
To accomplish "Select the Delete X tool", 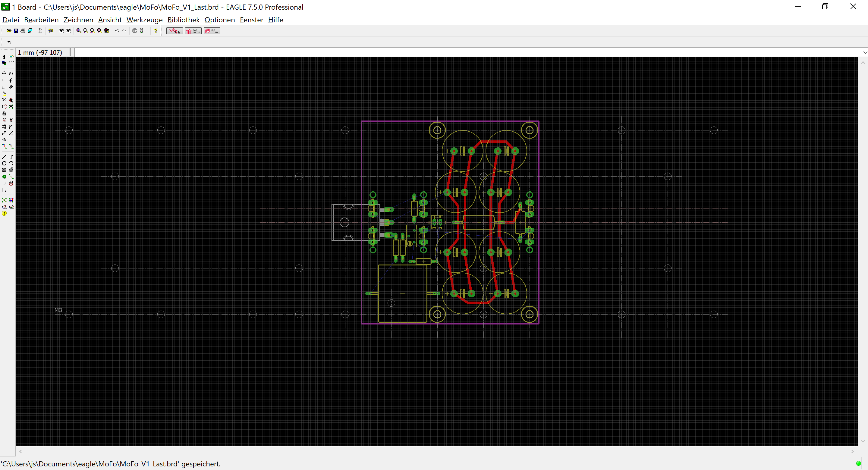I will pos(4,100).
